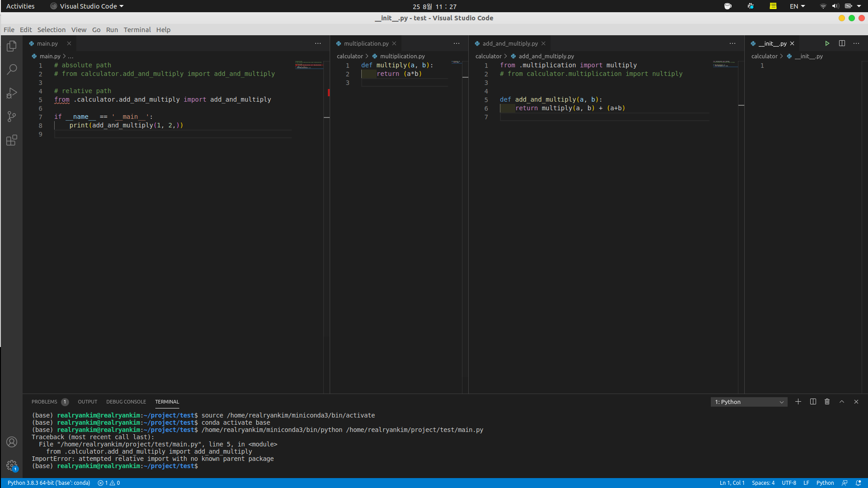The image size is (868, 488).
Task: Open the Search panel
Action: click(12, 70)
